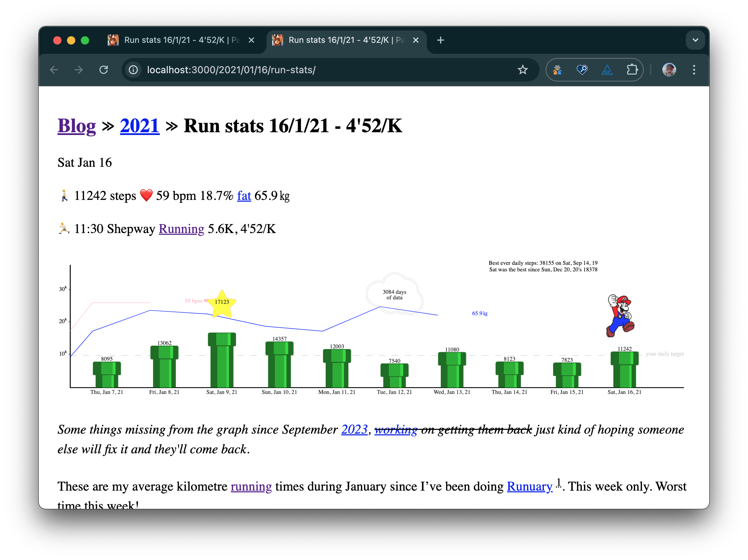Click the blue triangle extension icon
This screenshot has width=748, height=560.
tap(607, 70)
